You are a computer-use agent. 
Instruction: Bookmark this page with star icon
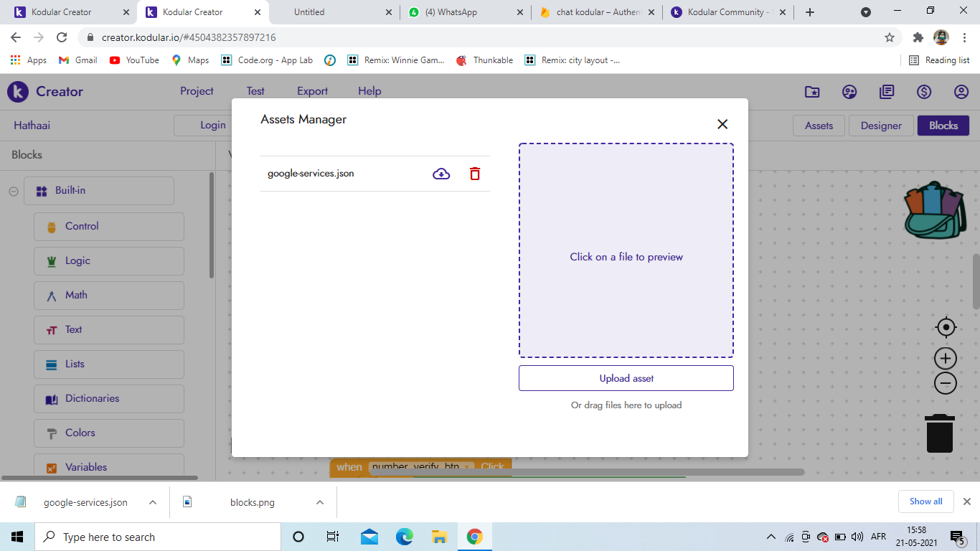click(890, 37)
